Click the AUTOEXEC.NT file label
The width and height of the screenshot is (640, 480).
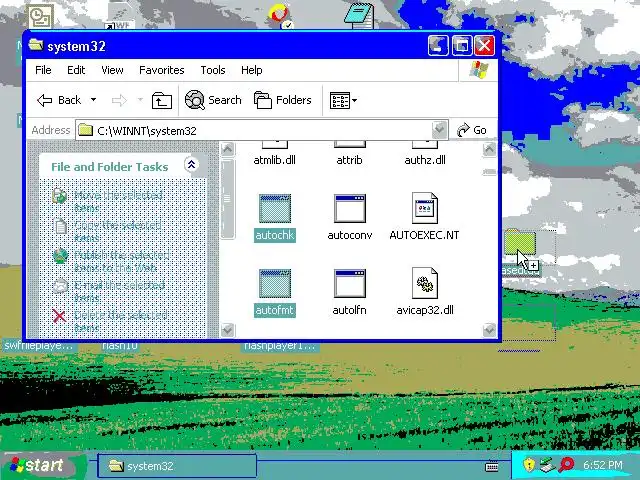coord(424,235)
